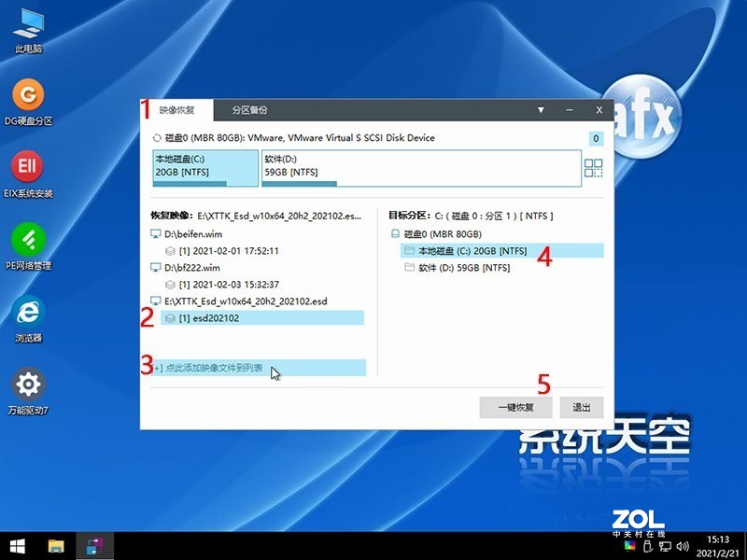
Task: Open File Explorer from the taskbar
Action: click(x=56, y=546)
